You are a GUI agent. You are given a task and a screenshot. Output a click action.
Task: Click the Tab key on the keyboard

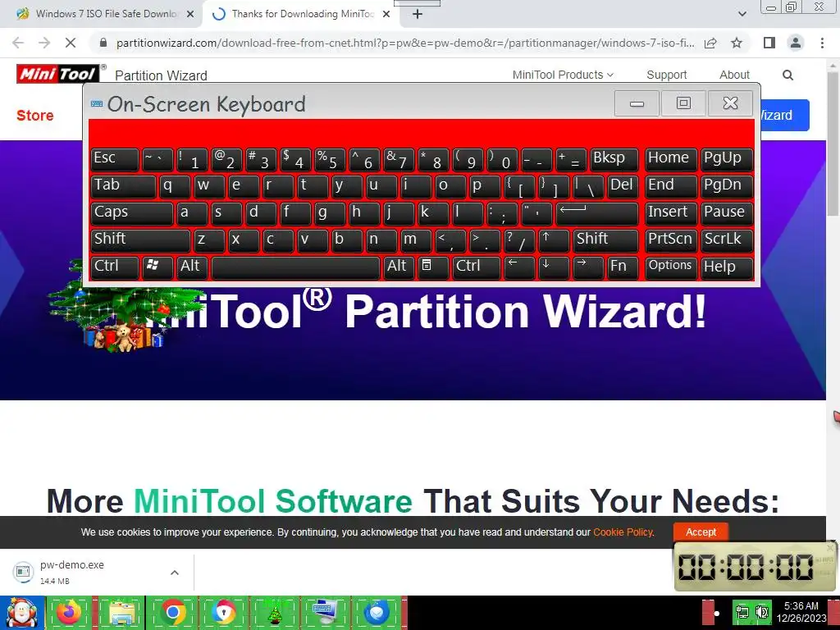tap(123, 186)
